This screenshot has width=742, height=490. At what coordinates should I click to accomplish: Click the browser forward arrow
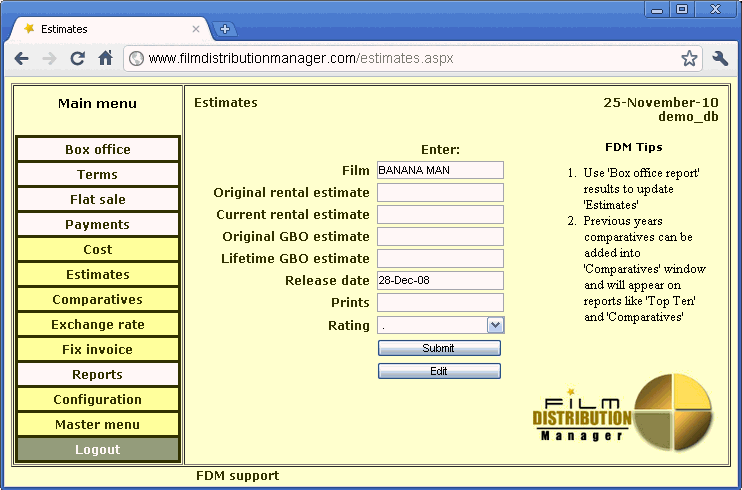(x=49, y=58)
